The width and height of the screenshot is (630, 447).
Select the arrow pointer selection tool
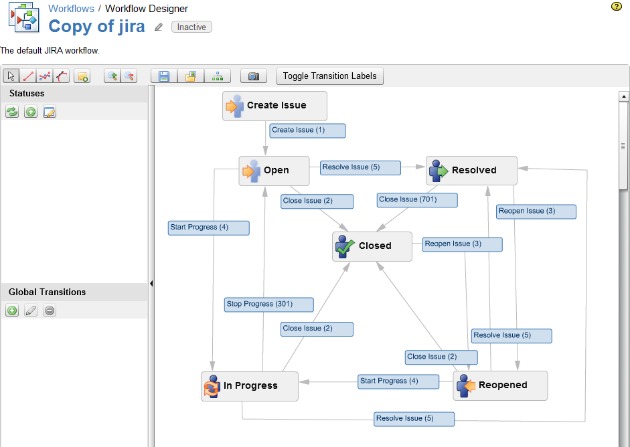coord(11,76)
